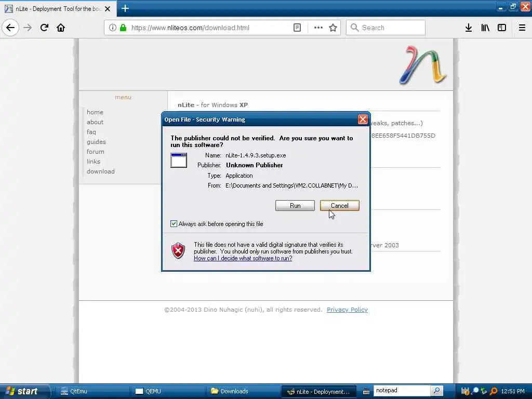Click the keyboard icon on the taskbar

click(366, 392)
